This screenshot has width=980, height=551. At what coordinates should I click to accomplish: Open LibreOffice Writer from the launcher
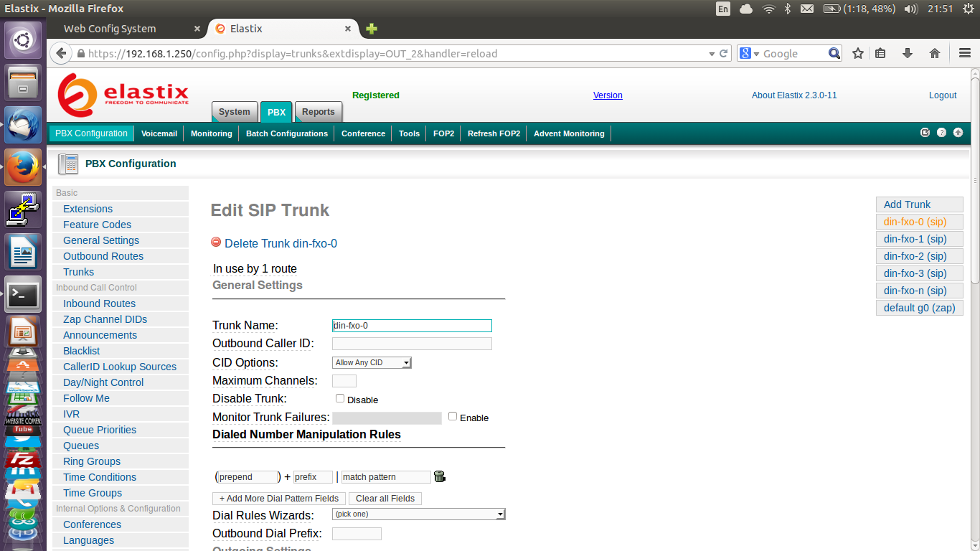pos(24,252)
